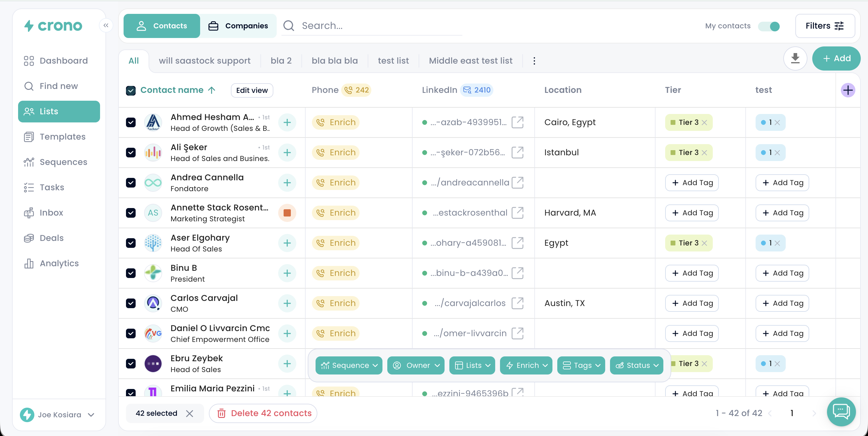The image size is (868, 436).
Task: Click Delete 42 contacts button
Action: tap(263, 413)
